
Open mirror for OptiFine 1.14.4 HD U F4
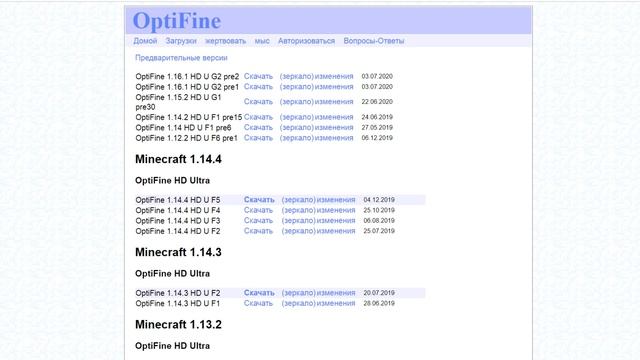(x=299, y=210)
